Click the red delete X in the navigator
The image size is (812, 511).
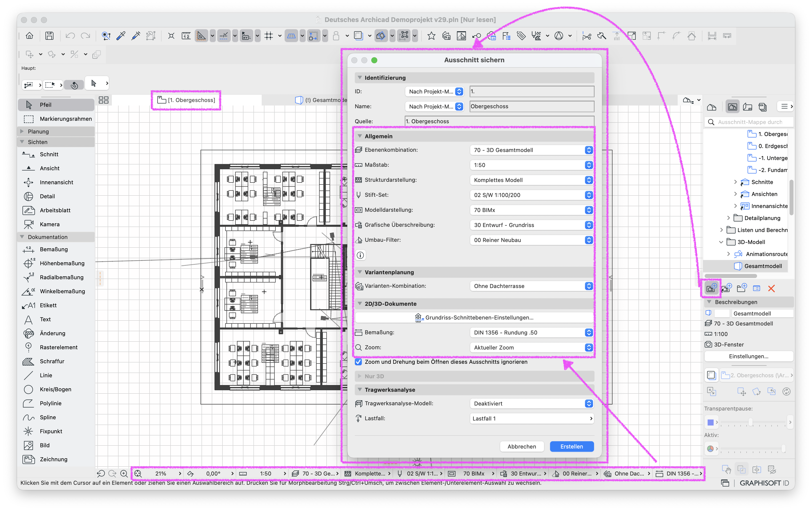pos(771,288)
